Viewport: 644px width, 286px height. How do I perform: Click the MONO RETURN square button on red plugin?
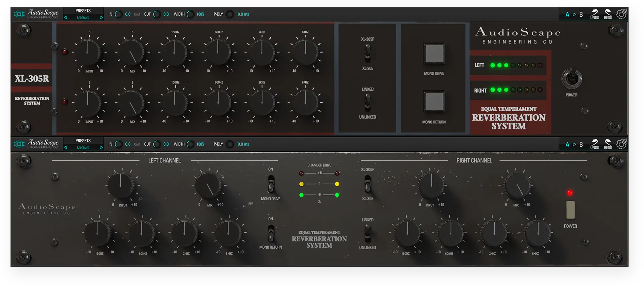[x=434, y=102]
